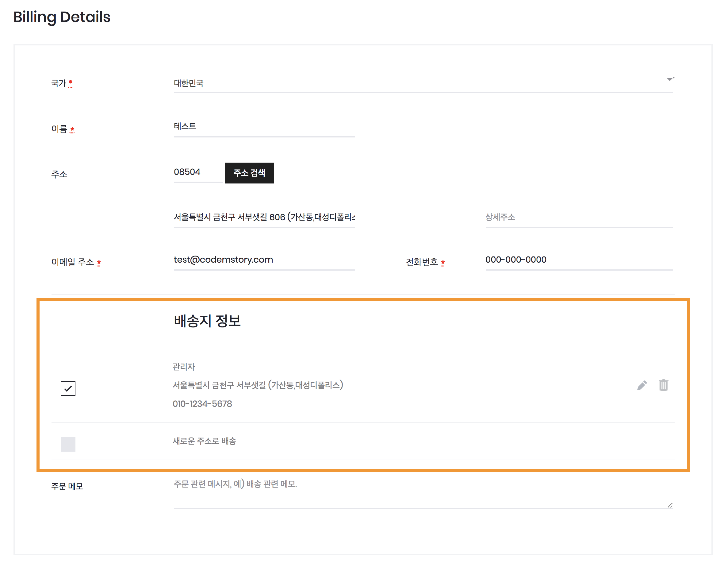
Task: Click the saved phone number 010-1234-5678
Action: click(x=202, y=404)
